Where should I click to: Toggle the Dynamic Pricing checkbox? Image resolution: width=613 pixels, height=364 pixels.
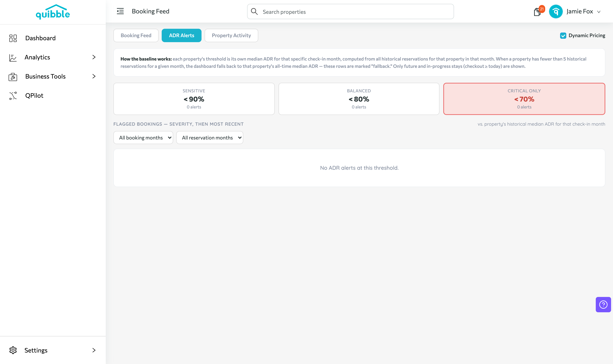tap(563, 36)
